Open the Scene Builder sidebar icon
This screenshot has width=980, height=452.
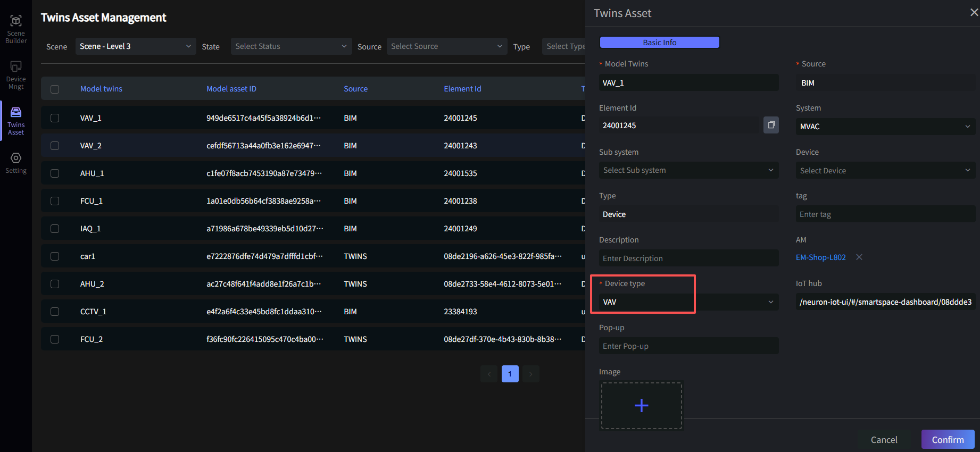pyautogui.click(x=16, y=29)
